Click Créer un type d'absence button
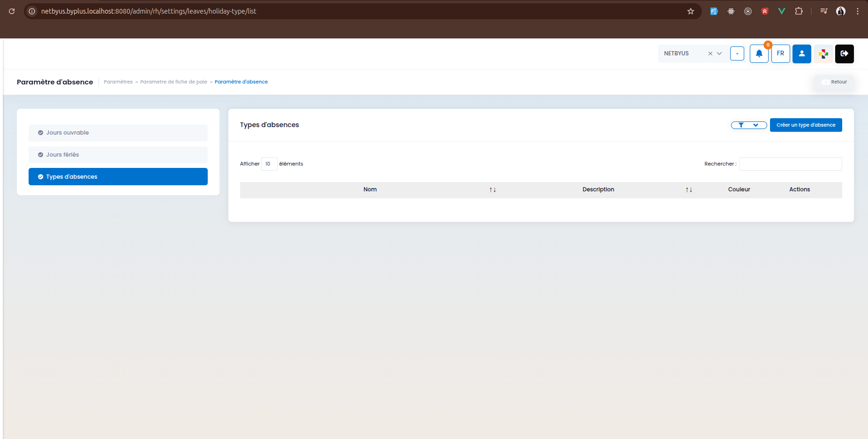 806,125
